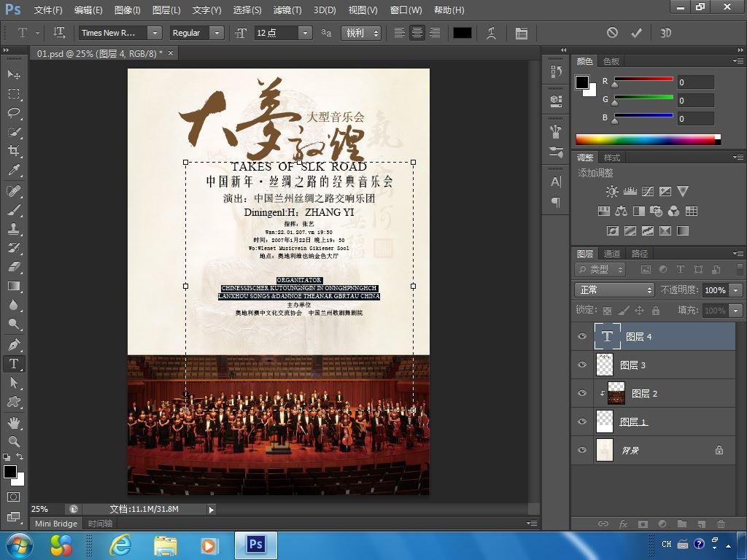Toggle Quick Mask mode
This screenshot has width=747, height=560.
click(x=14, y=497)
